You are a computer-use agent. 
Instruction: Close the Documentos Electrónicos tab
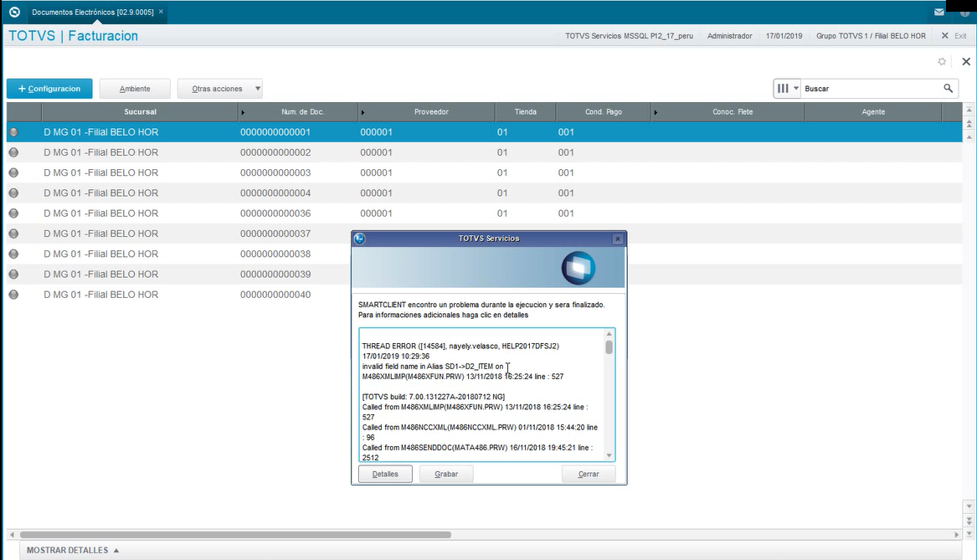coord(161,12)
